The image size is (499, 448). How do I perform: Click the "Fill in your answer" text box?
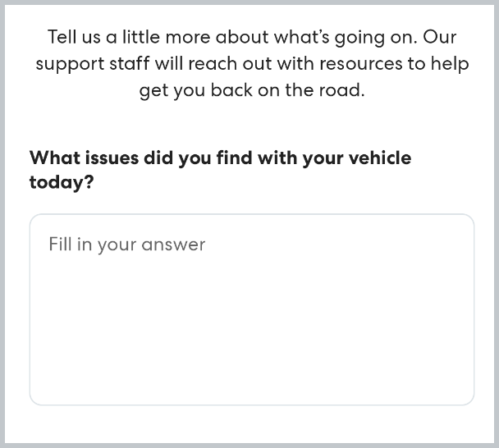[x=251, y=309]
